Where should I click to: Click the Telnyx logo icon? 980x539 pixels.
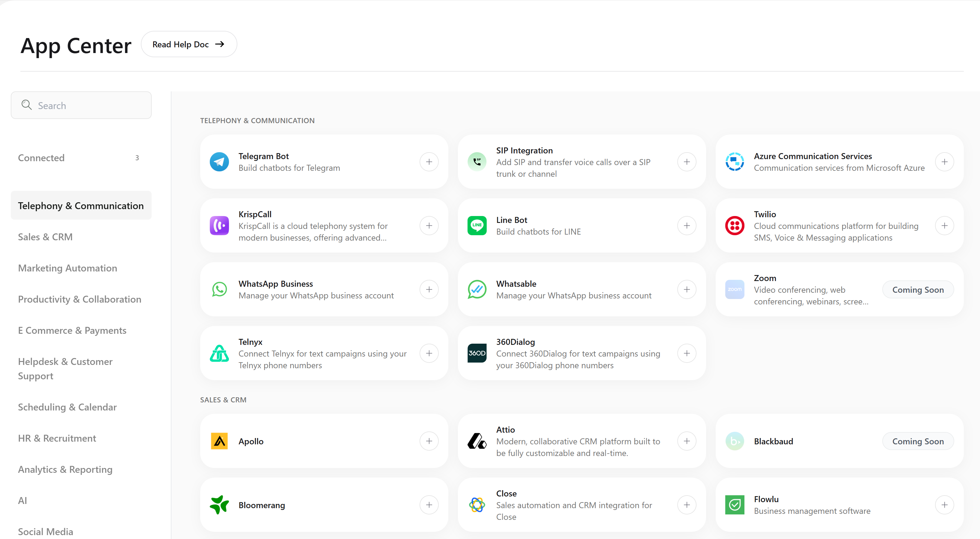click(219, 353)
